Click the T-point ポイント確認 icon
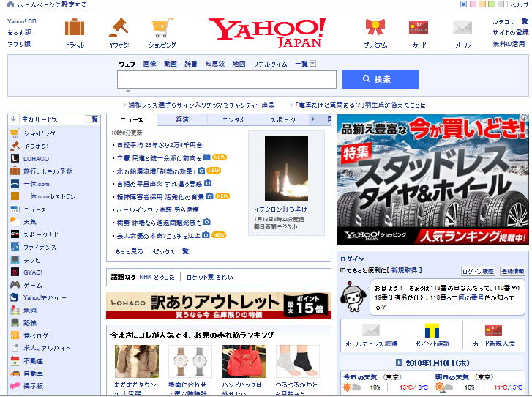532x397 pixels. pos(432,330)
